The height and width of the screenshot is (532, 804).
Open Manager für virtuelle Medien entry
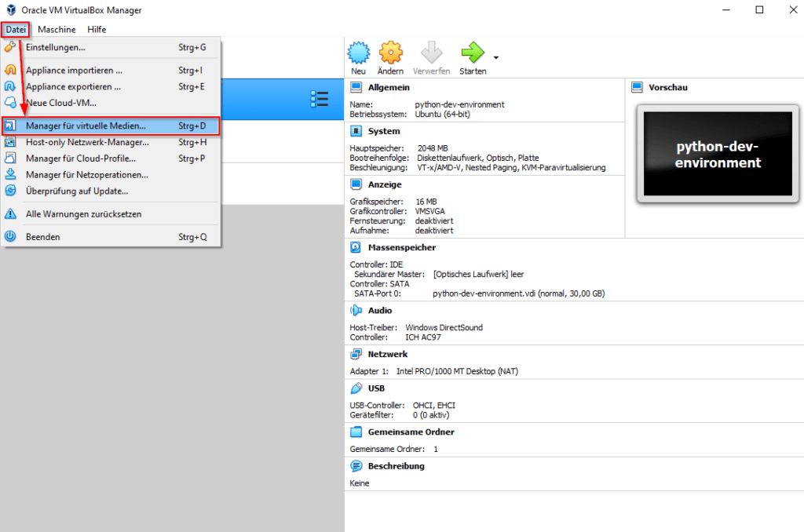(86, 126)
